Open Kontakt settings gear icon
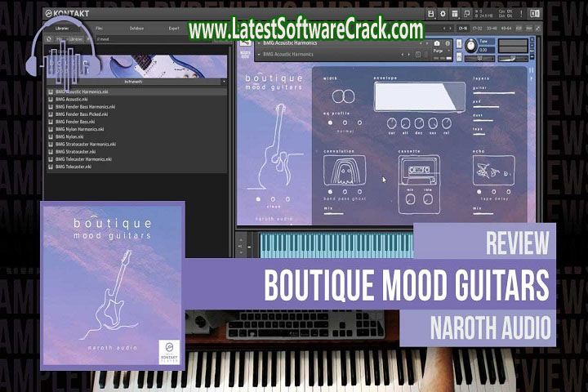This screenshot has height=392, width=588. (x=443, y=14)
